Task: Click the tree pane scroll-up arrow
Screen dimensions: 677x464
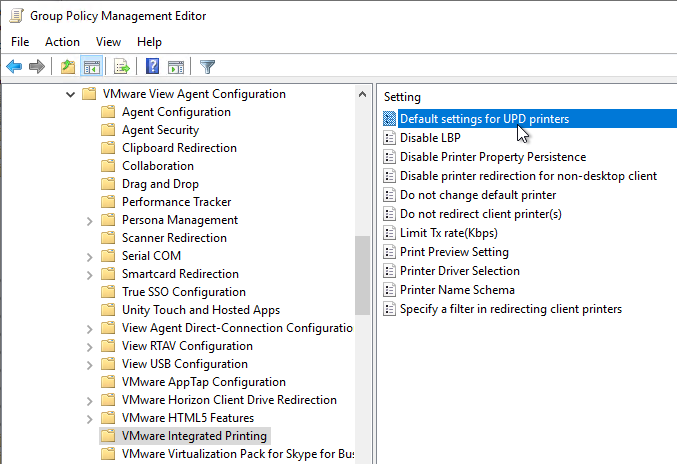Action: [362, 94]
